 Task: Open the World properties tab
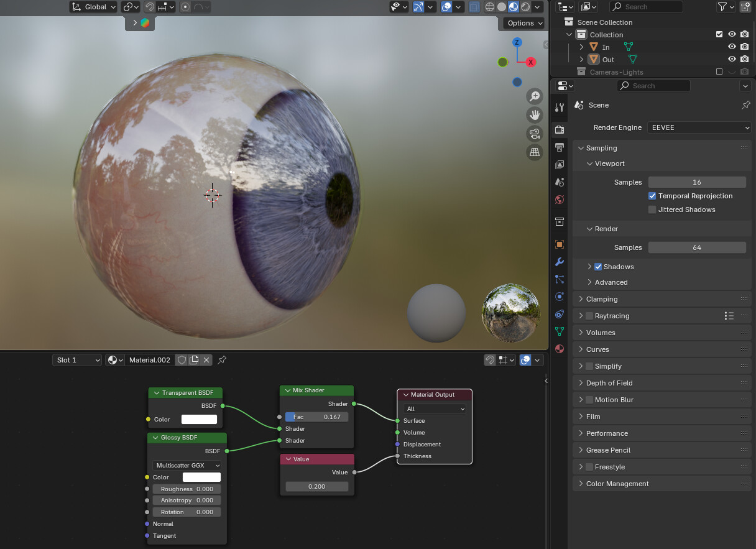pyautogui.click(x=560, y=200)
